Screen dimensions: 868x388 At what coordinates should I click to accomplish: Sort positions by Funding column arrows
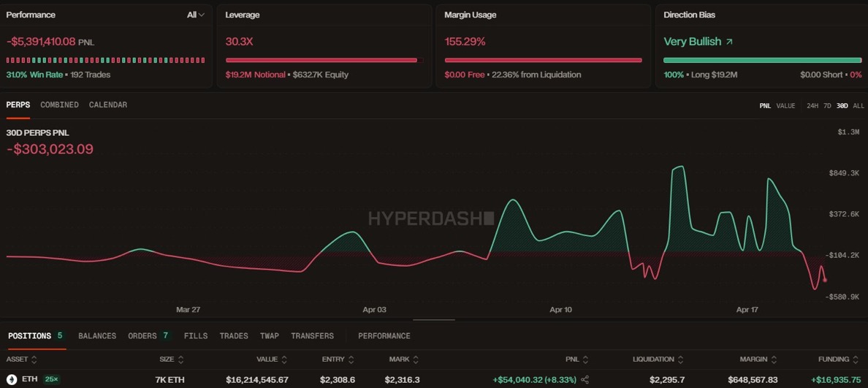[855, 360]
